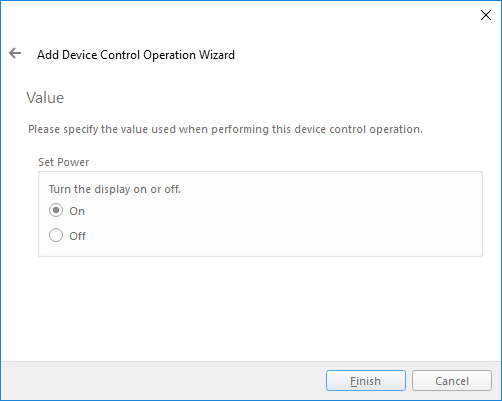Turn the display off via empty radio circle
This screenshot has height=401, width=502.
(56, 235)
